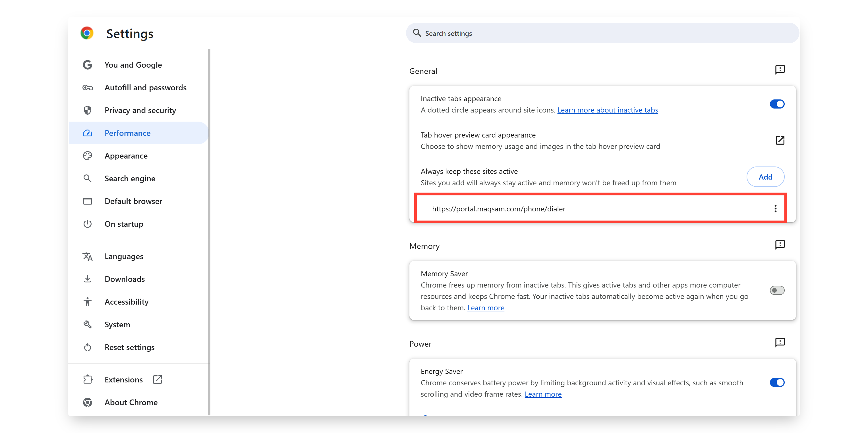Go to System settings
868x433 pixels.
click(x=138, y=324)
